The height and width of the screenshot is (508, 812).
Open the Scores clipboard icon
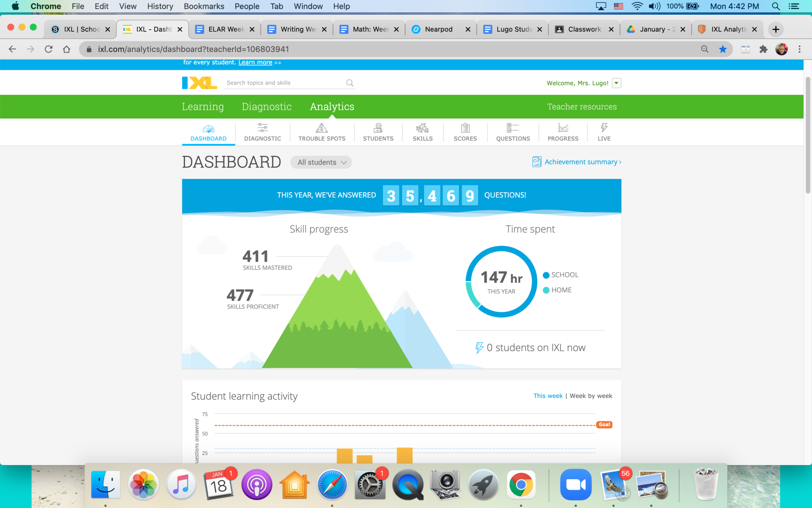tap(465, 128)
